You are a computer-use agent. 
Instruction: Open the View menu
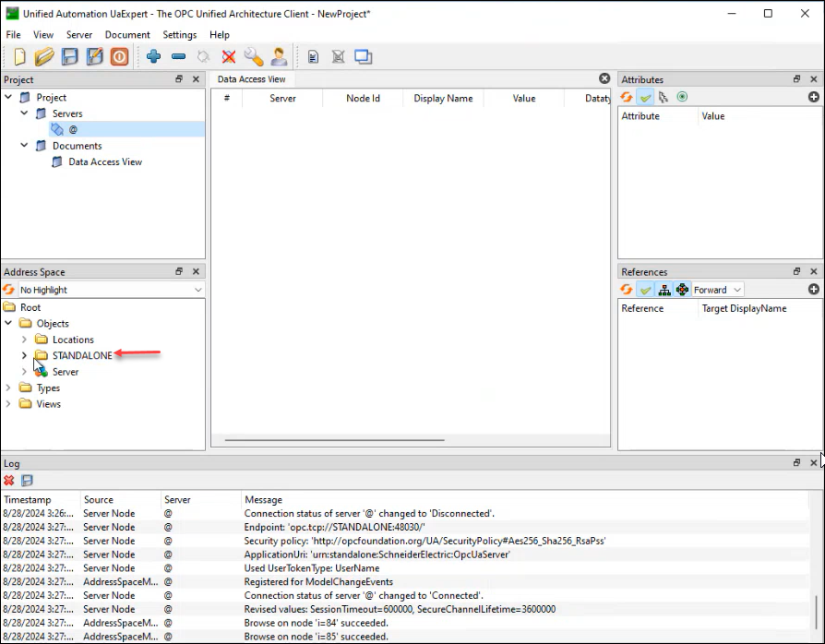[43, 35]
